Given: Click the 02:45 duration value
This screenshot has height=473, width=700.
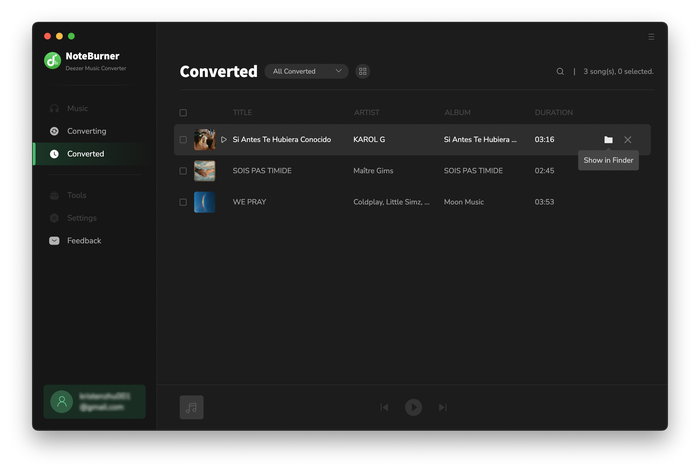Looking at the screenshot, I should [x=544, y=171].
